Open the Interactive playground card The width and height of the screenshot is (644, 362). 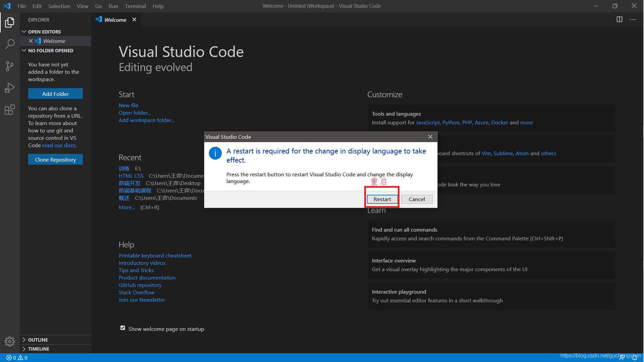click(x=491, y=296)
